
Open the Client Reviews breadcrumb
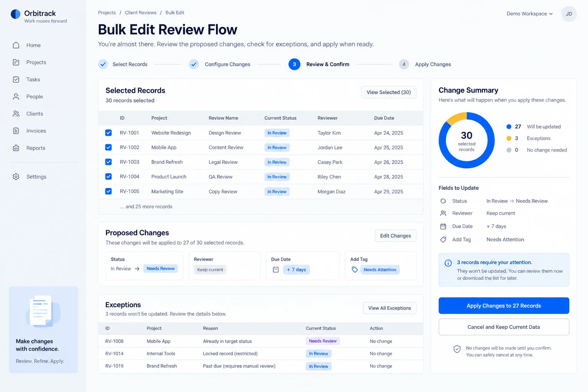click(x=140, y=13)
